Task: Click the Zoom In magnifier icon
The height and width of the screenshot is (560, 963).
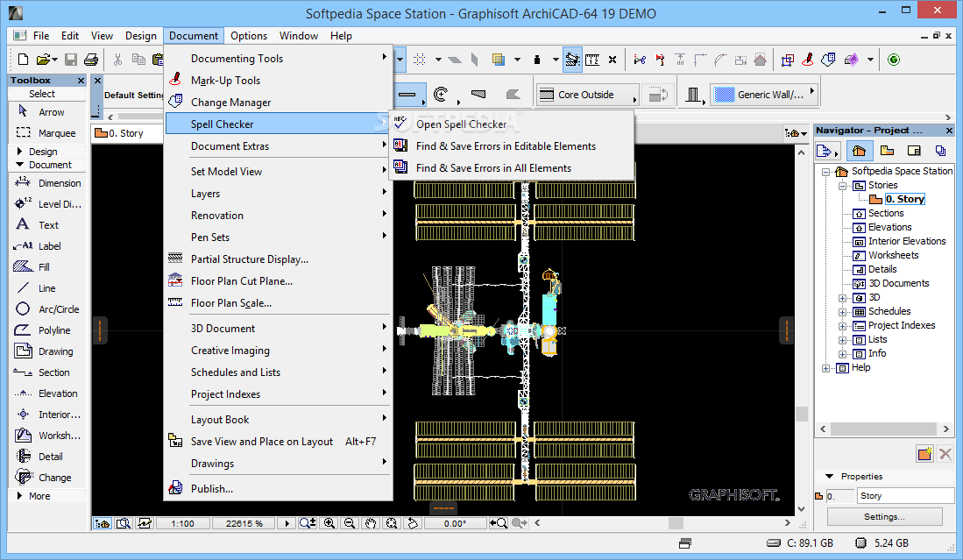Action: click(x=329, y=523)
